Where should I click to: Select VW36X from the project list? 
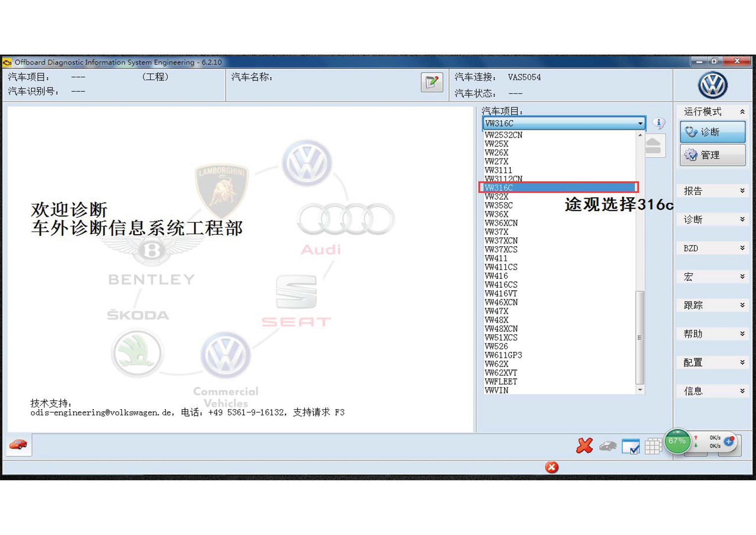(559, 214)
